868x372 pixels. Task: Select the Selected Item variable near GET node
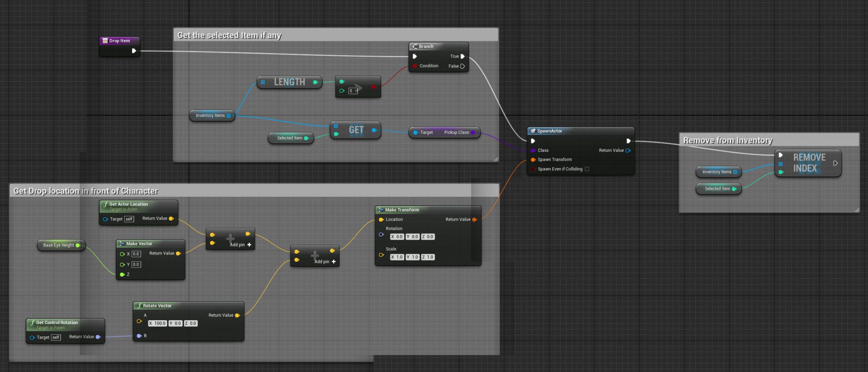point(291,138)
